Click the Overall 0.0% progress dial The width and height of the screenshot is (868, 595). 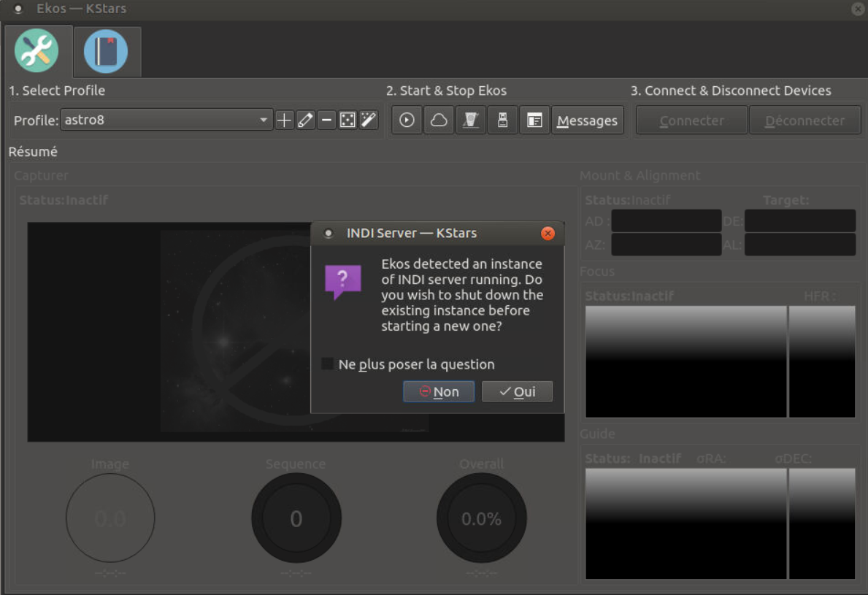482,518
